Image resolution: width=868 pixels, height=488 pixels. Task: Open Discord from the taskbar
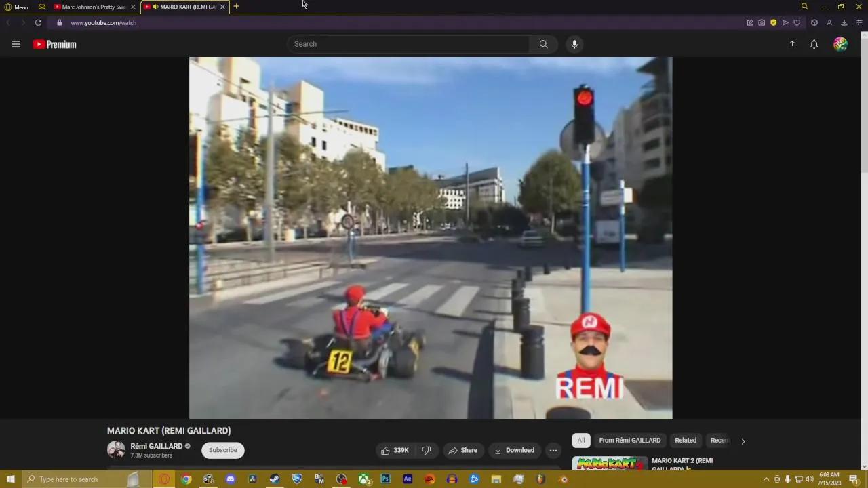click(x=231, y=479)
